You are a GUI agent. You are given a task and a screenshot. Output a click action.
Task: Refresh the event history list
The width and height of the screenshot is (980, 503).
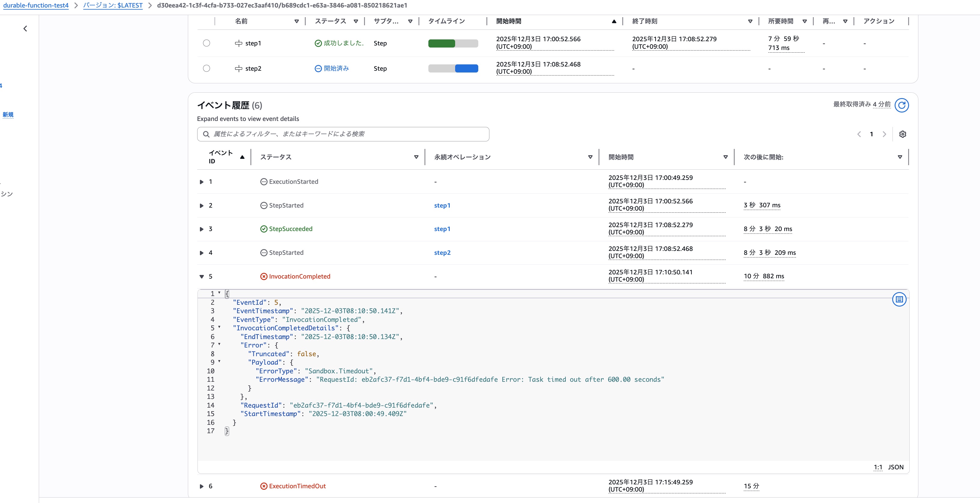point(901,105)
